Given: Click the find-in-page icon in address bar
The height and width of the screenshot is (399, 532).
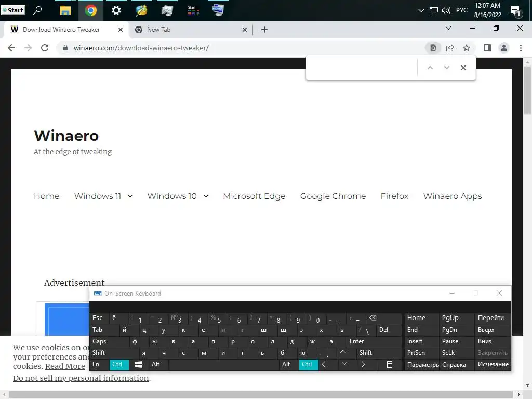Looking at the screenshot, I should 433,48.
